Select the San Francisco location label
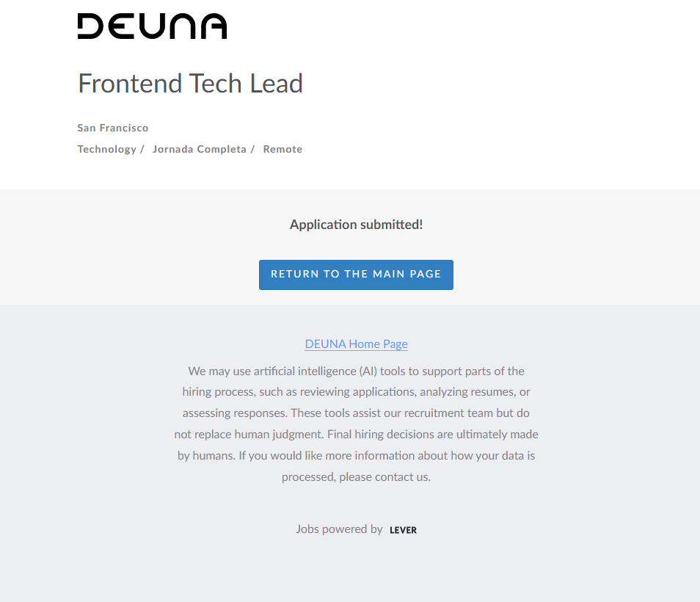 tap(113, 128)
